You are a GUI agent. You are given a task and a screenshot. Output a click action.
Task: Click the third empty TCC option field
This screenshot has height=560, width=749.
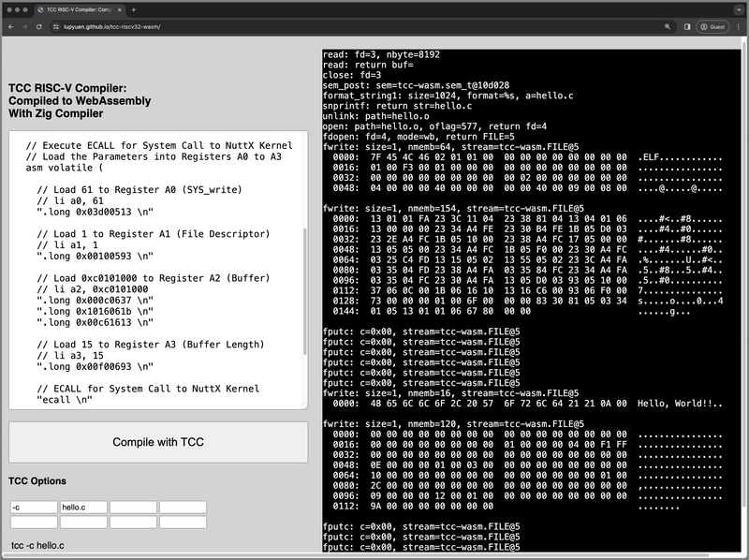132,508
